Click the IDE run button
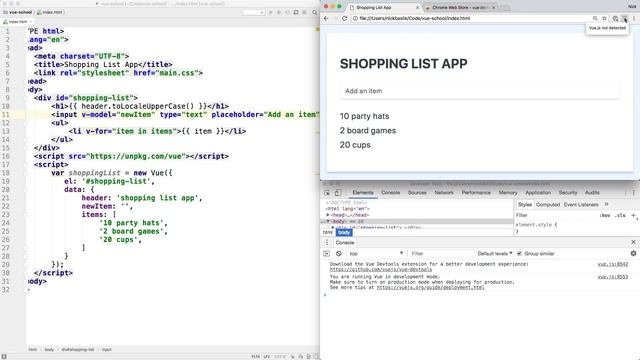The image size is (640, 360). (271, 12)
